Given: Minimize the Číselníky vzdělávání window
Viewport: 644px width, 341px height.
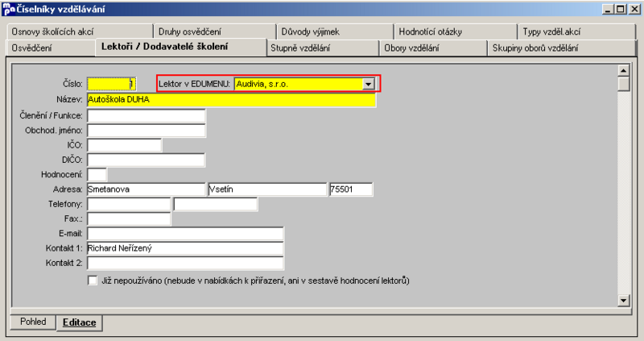Looking at the screenshot, I should pyautogui.click(x=609, y=9).
